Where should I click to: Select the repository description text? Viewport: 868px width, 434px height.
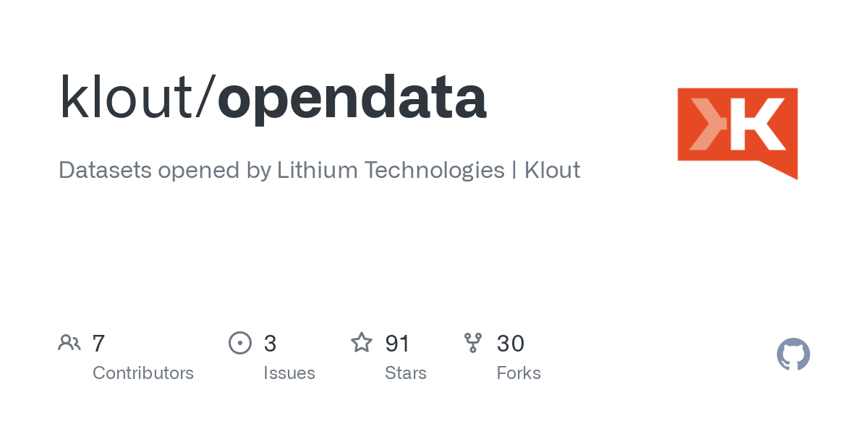(319, 171)
